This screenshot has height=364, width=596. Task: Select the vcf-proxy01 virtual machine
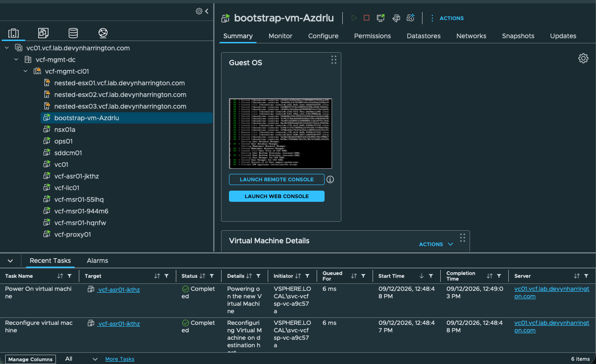click(72, 234)
